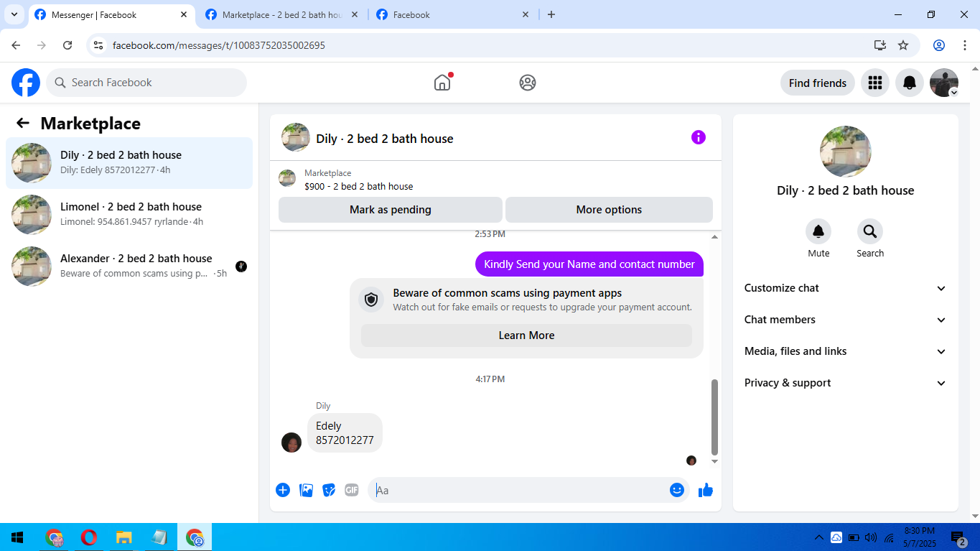Open the Limonel conversation
Screen dimensions: 980x551
click(129, 215)
